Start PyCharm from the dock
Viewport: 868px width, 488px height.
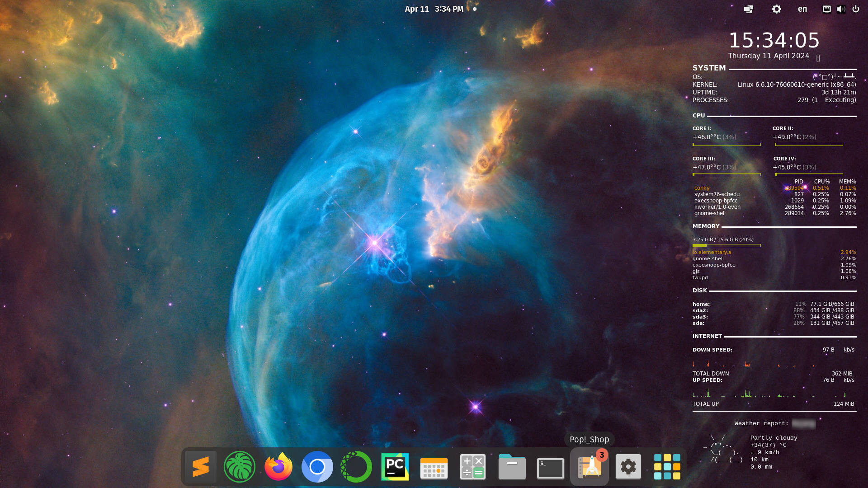point(395,467)
